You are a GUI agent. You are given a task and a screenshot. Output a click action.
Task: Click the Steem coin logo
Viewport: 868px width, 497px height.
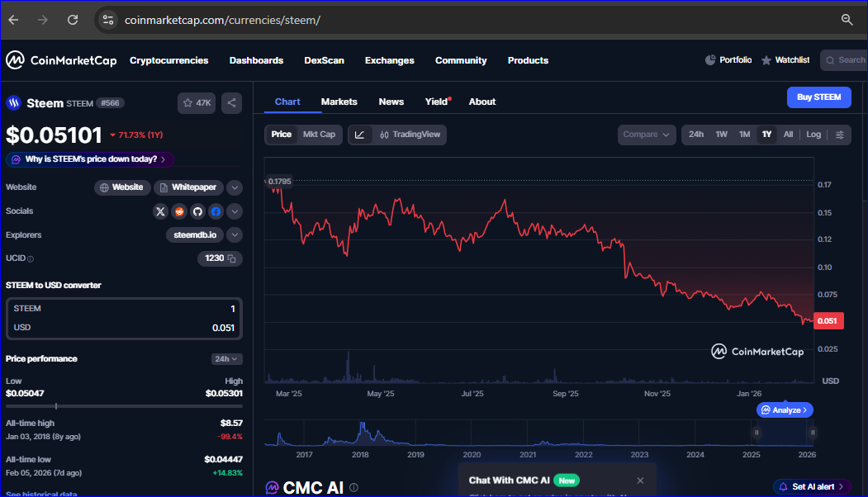pos(13,103)
